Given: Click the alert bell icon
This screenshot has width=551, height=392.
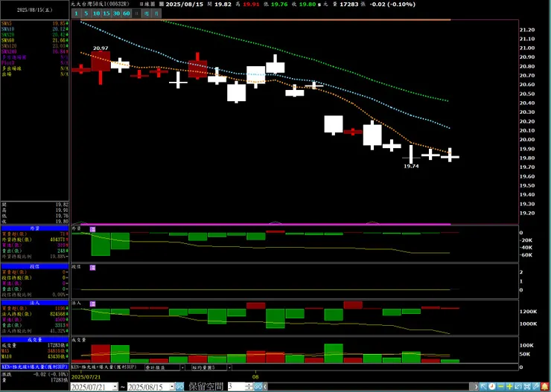Looking at the screenshot, I should point(545,386).
